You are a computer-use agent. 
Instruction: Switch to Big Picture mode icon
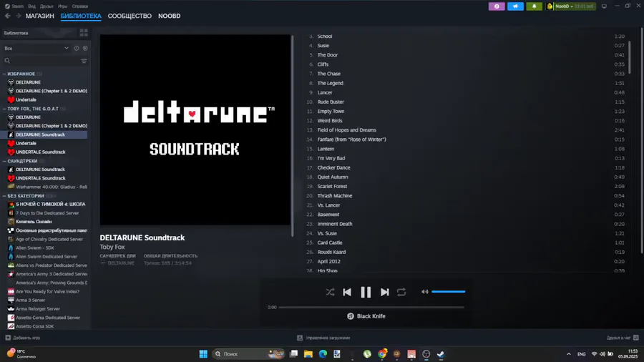tap(604, 6)
